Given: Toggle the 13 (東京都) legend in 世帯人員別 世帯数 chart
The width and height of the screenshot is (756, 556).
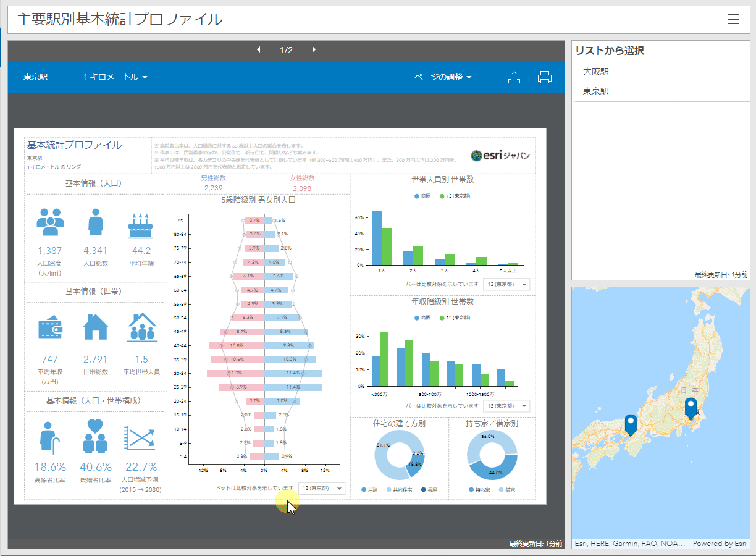Looking at the screenshot, I should [x=455, y=196].
